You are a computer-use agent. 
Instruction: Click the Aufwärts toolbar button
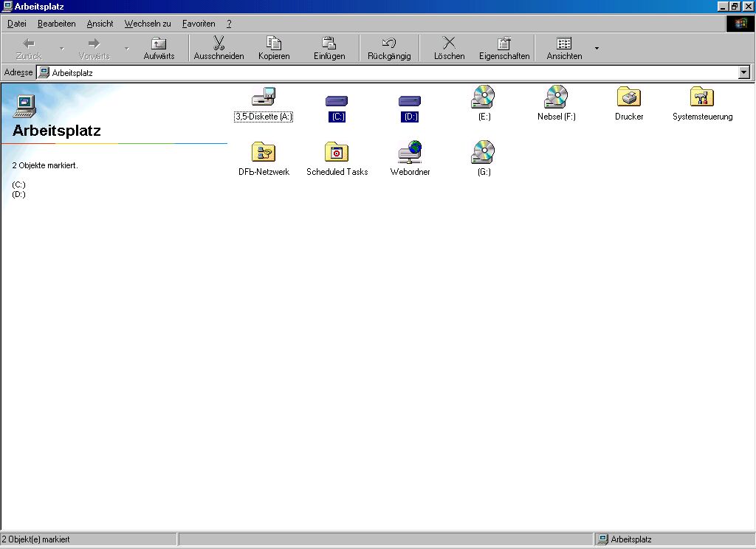click(x=159, y=48)
